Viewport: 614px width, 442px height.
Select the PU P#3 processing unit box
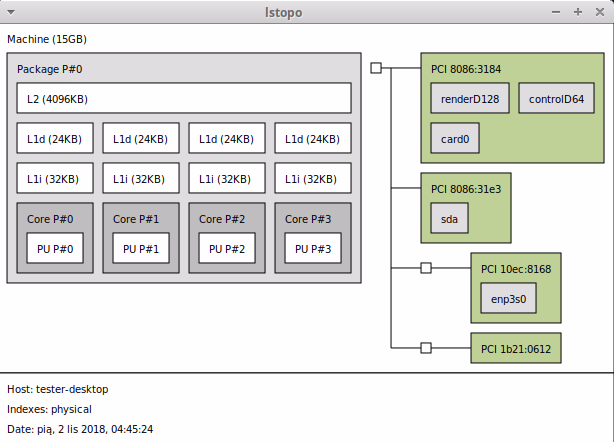coord(312,248)
